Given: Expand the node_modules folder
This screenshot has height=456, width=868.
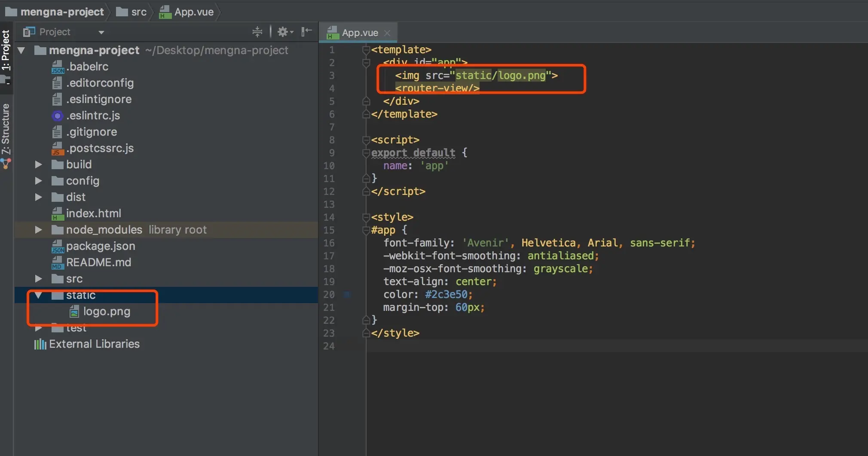Looking at the screenshot, I should (x=38, y=230).
